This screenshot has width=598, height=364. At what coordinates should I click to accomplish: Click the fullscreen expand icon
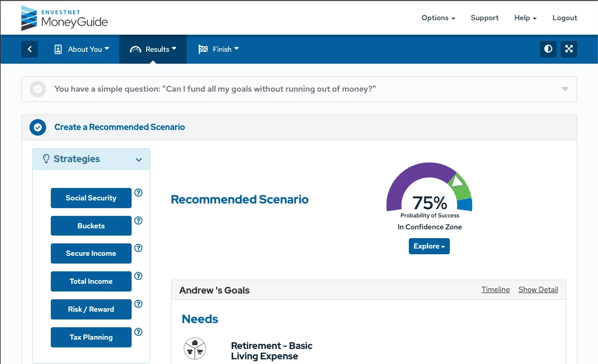[568, 49]
